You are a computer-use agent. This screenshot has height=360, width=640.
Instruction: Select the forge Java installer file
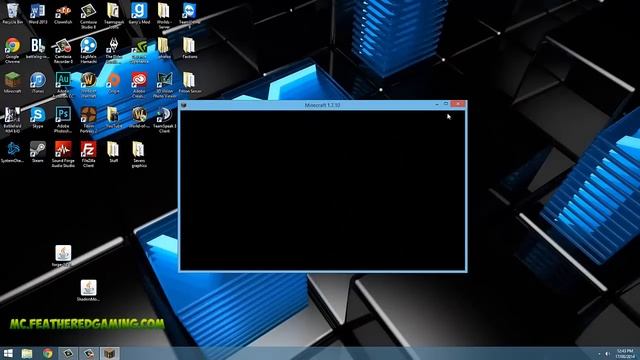point(63,256)
